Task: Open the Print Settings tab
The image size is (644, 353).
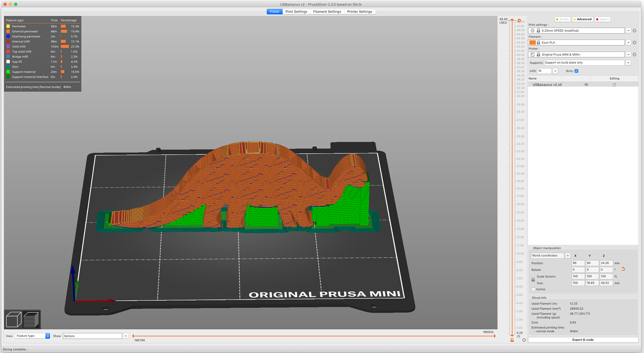Action: (x=296, y=12)
